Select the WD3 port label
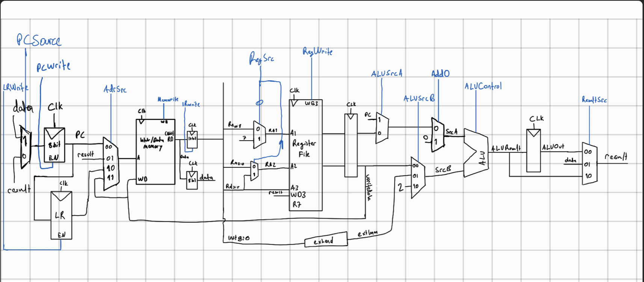The height and width of the screenshot is (282, 644). pyautogui.click(x=298, y=195)
